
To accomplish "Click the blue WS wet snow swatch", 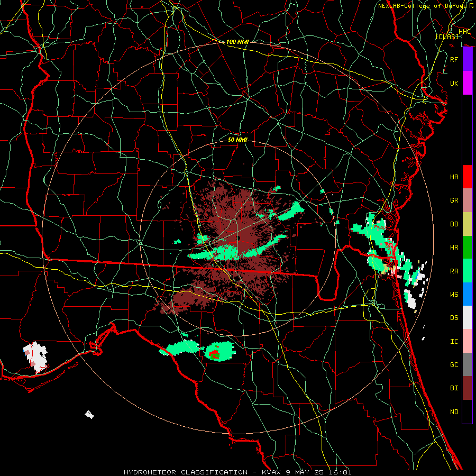I will (467, 294).
